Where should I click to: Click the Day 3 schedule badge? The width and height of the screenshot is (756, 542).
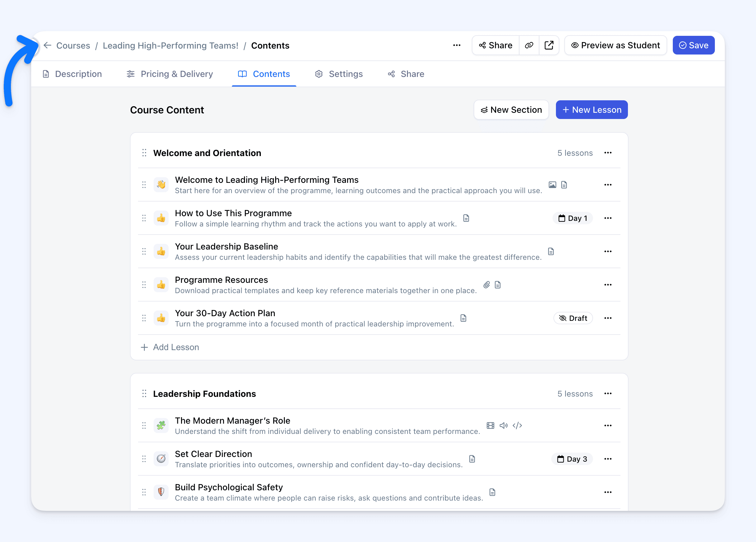(572, 459)
